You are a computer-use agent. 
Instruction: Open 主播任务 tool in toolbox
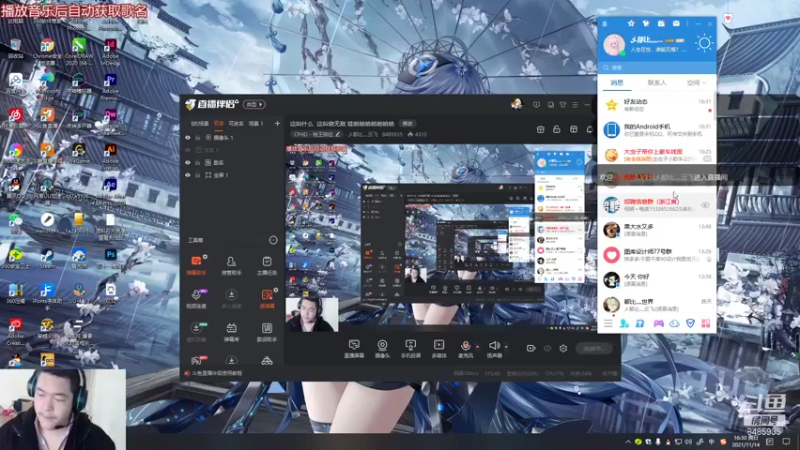266,265
